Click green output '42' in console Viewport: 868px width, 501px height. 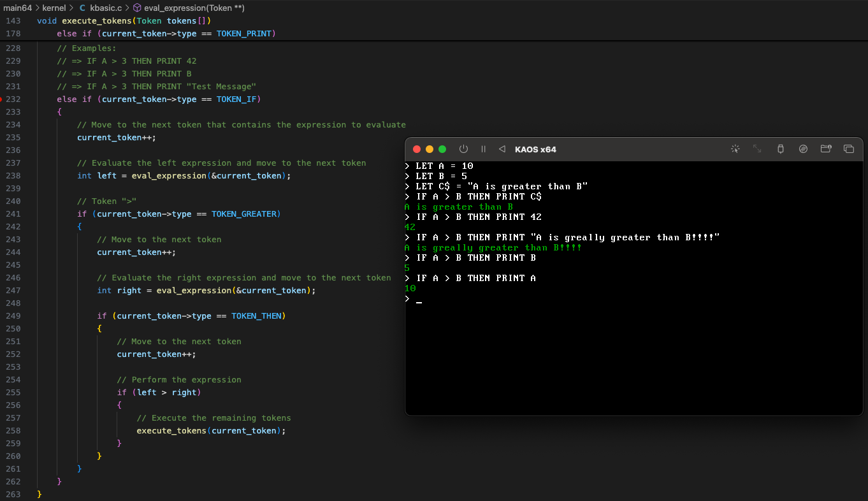tap(410, 227)
